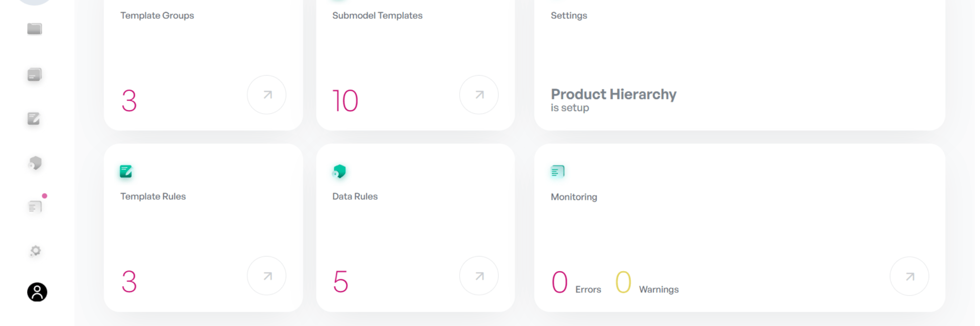Open Monitoring via its arrow button
980x326 pixels.
click(x=910, y=276)
